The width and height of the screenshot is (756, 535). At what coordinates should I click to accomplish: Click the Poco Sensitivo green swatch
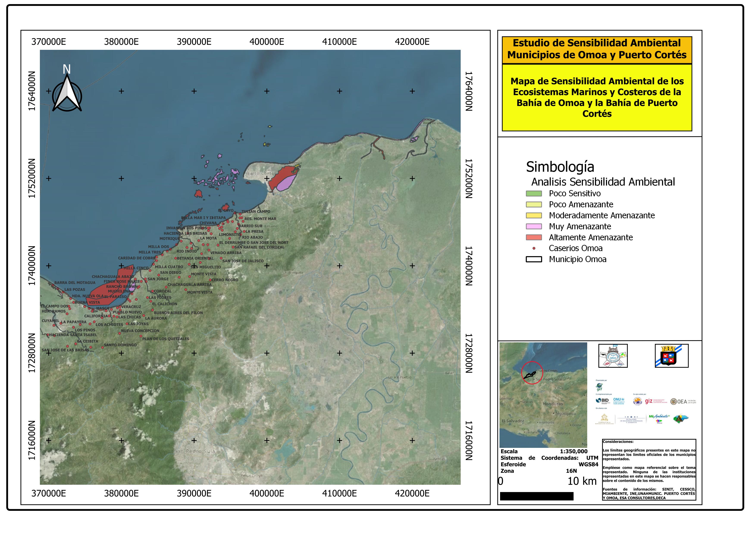click(534, 194)
